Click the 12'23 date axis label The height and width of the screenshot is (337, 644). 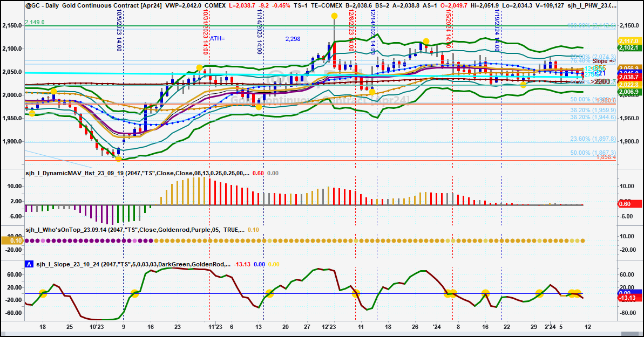[329, 327]
